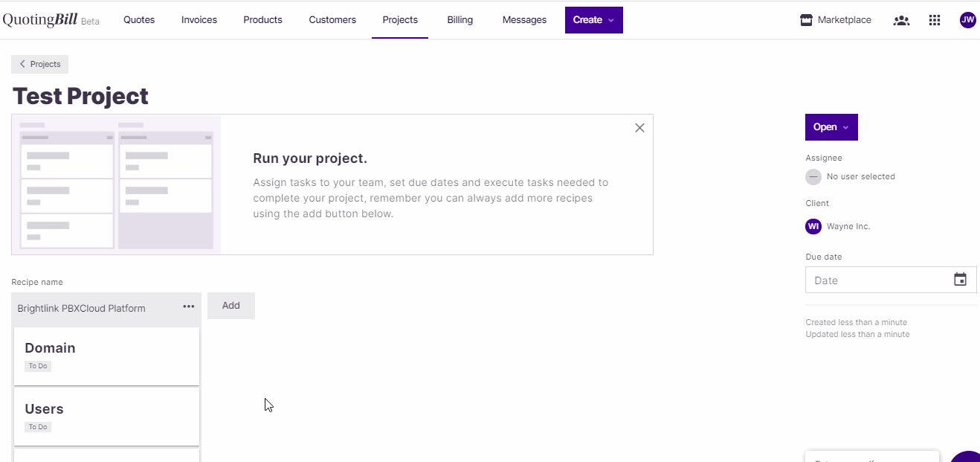Go back via Projects breadcrumb button
980x462 pixels.
pyautogui.click(x=40, y=64)
